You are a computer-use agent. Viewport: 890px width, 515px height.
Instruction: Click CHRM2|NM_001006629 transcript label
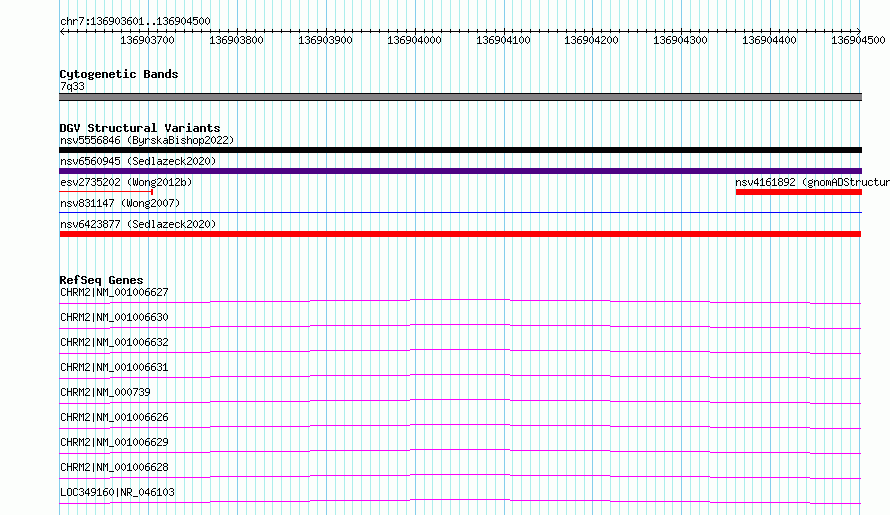point(114,442)
